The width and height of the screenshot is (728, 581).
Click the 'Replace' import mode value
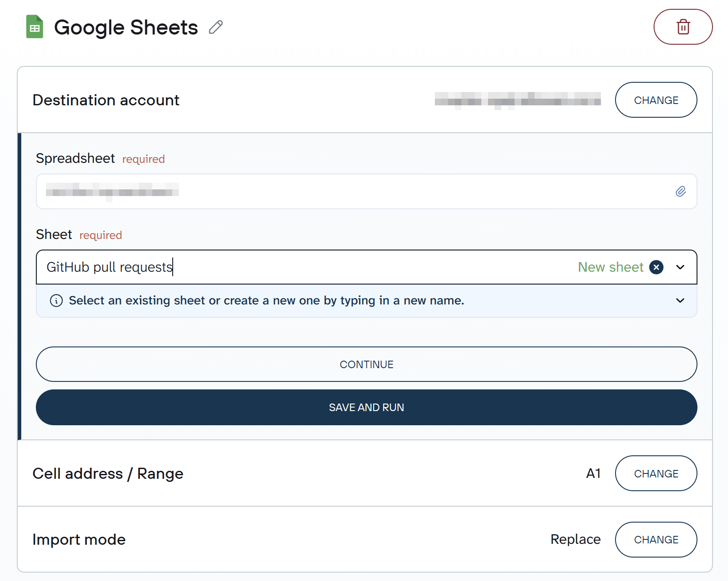point(575,539)
